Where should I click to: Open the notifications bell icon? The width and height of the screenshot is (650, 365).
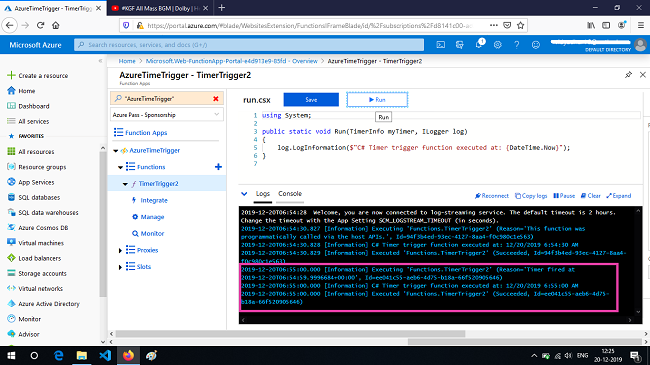(x=479, y=44)
